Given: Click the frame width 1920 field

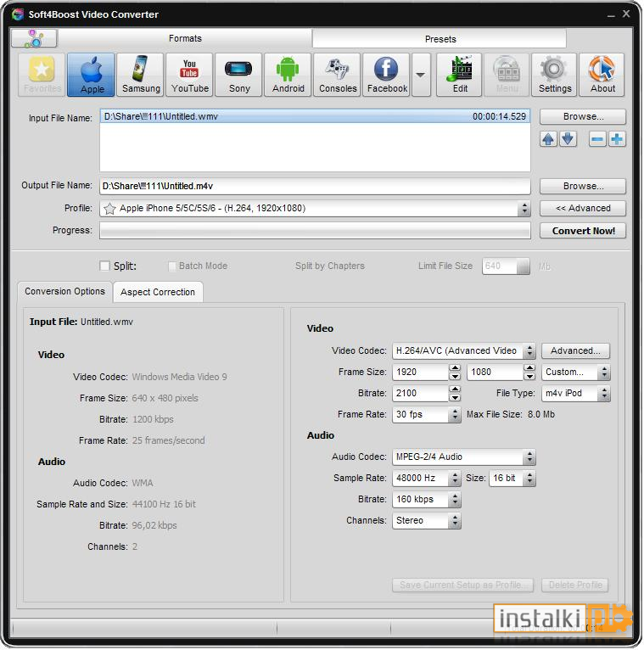Looking at the screenshot, I should tap(420, 373).
